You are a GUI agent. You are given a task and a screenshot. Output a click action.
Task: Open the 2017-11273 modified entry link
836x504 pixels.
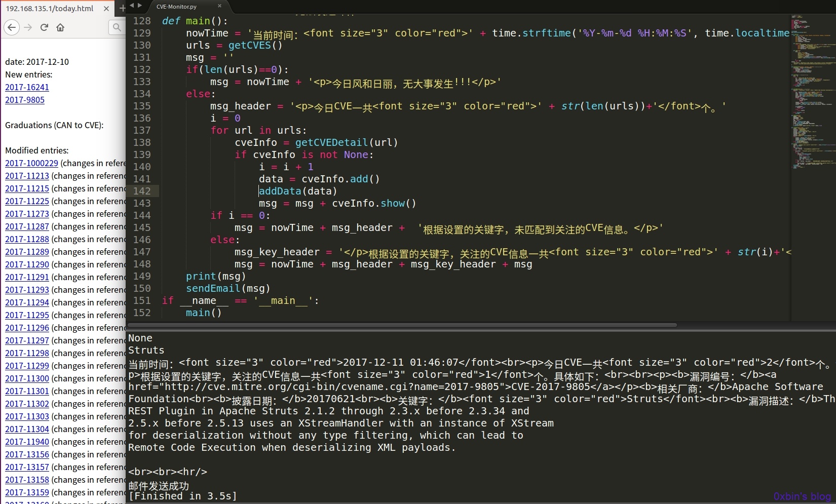coord(27,214)
